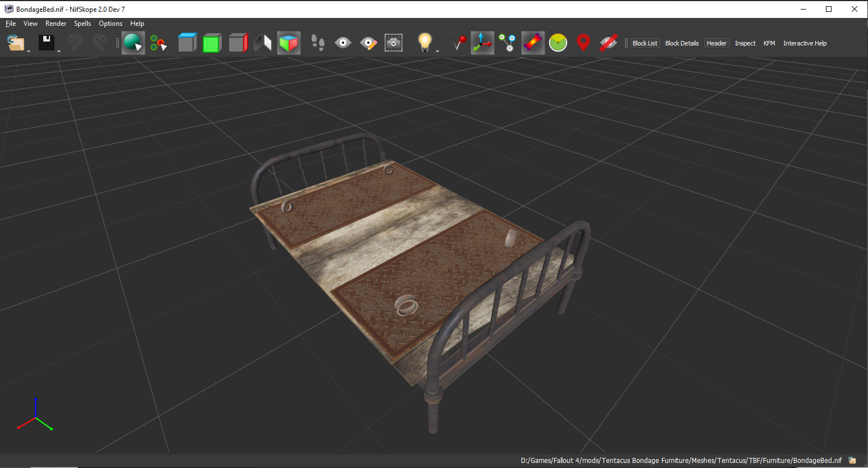868x468 pixels.
Task: Click the Save View eye-with-pencil icon
Action: pyautogui.click(x=368, y=43)
